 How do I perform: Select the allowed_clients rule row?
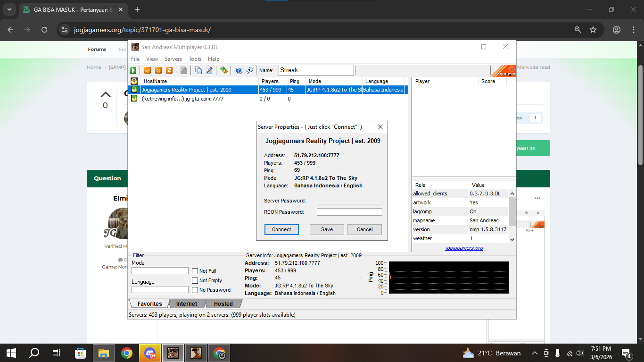point(460,194)
